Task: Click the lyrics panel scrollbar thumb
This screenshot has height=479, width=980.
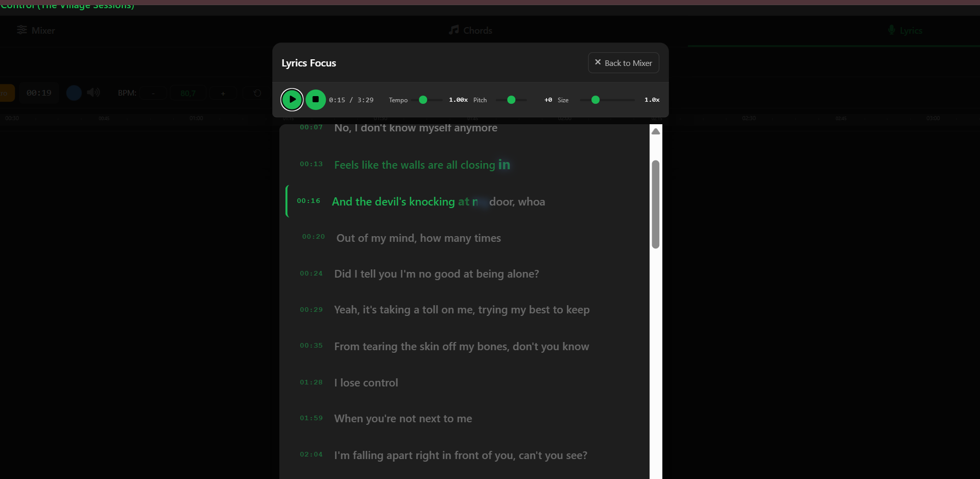Action: tap(656, 204)
